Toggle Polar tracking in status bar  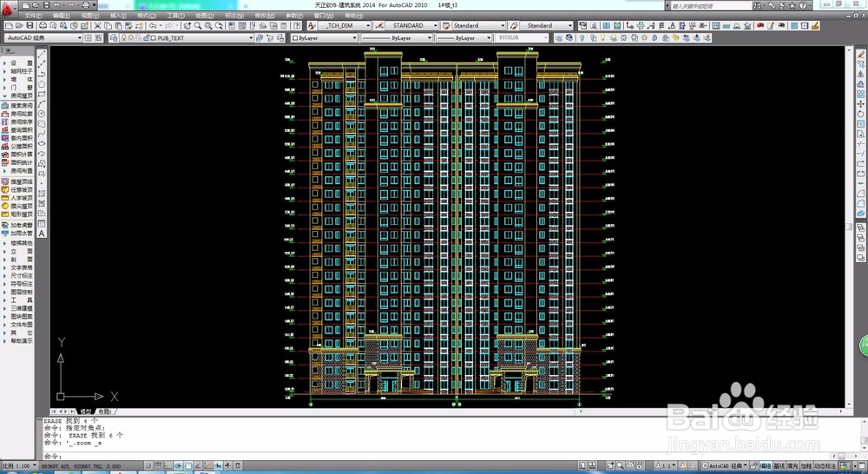[178, 465]
